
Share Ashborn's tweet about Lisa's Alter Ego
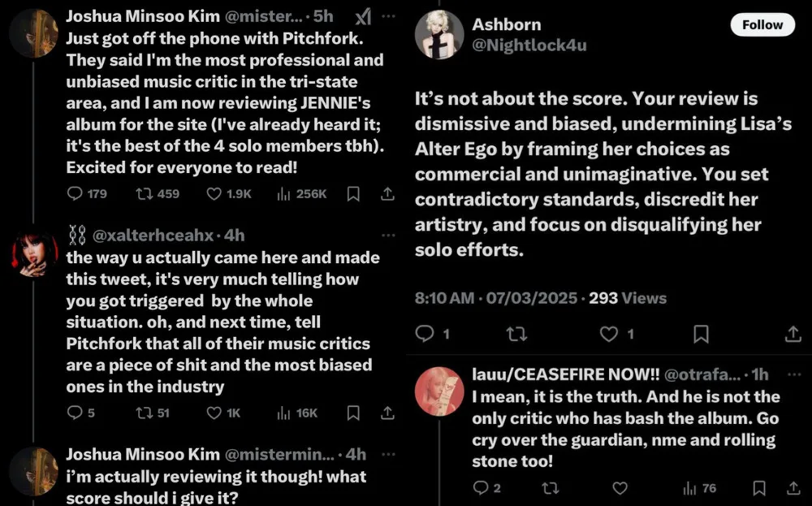pyautogui.click(x=793, y=334)
